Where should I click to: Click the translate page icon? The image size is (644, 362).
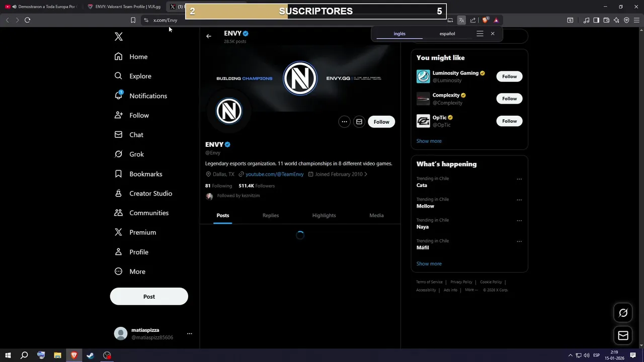pos(461,20)
